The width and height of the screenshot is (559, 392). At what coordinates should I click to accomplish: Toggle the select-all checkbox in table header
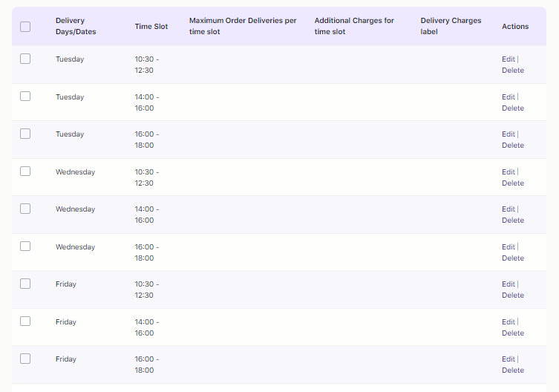pyautogui.click(x=25, y=27)
